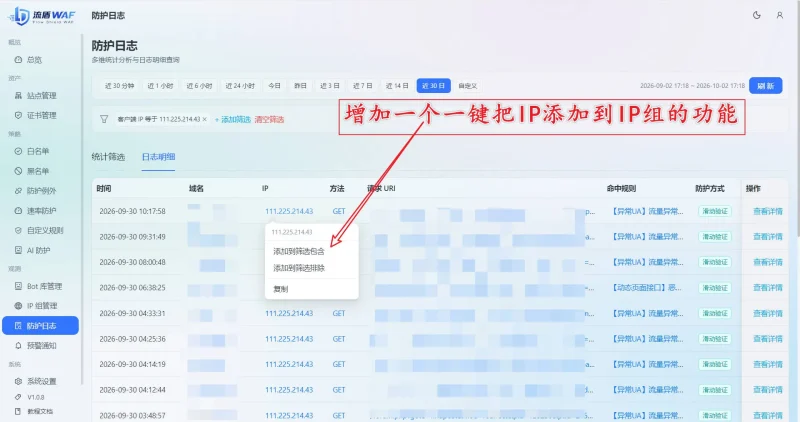Open 站点管理 in sidebar
This screenshot has width=800, height=422.
(x=41, y=95)
